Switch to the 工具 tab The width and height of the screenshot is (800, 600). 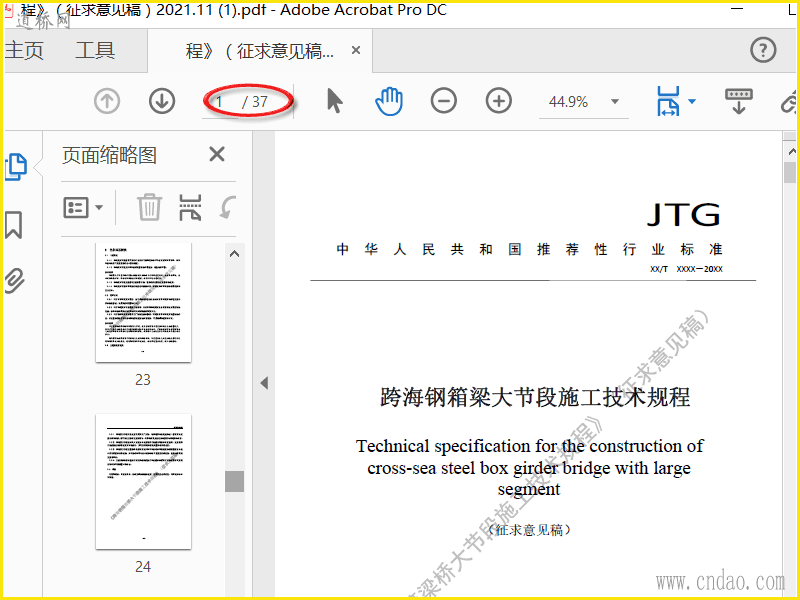(95, 51)
